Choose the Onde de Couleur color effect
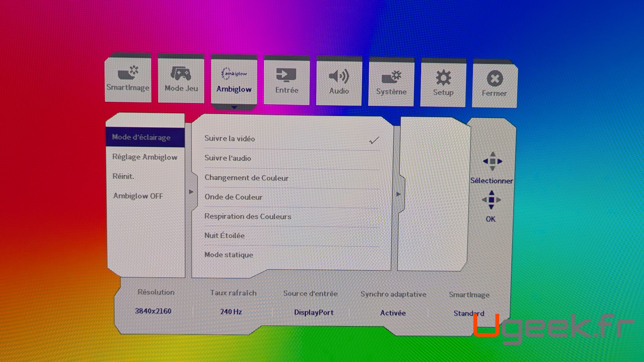The height and width of the screenshot is (362, 644). 233,197
